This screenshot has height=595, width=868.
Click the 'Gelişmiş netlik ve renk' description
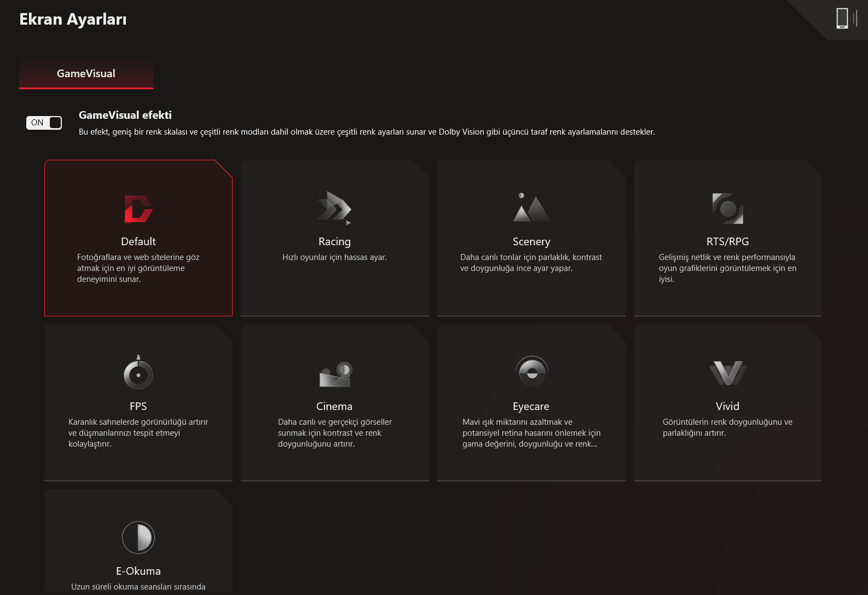pyautogui.click(x=727, y=268)
